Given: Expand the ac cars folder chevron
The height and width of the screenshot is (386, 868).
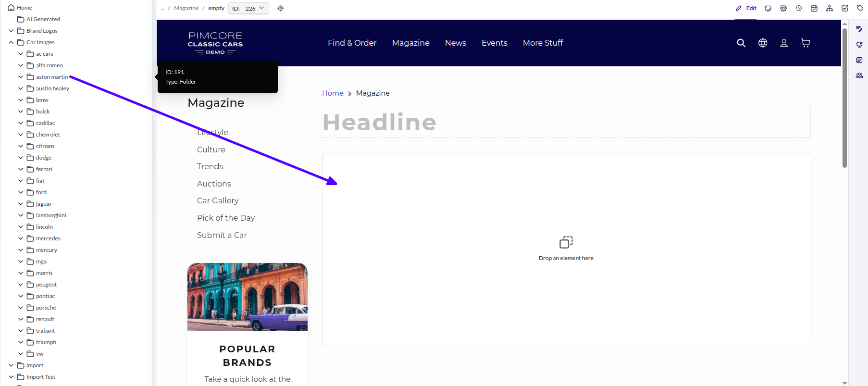Looking at the screenshot, I should [21, 54].
